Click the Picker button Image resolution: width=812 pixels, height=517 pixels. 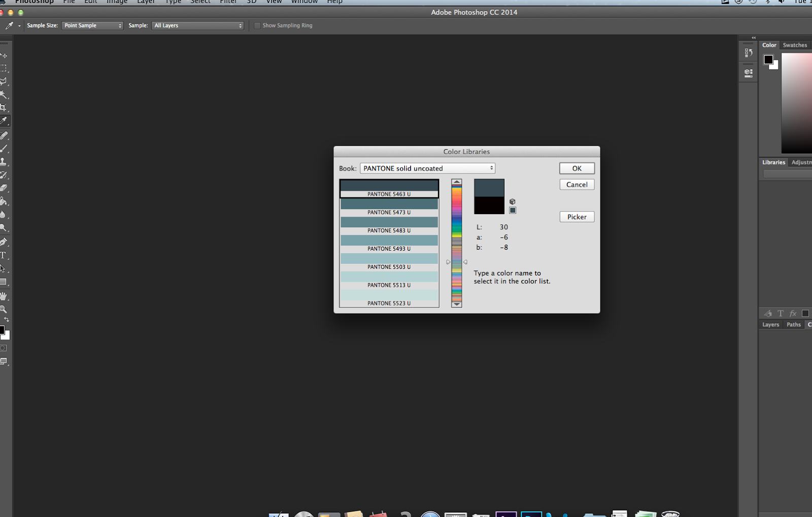[x=577, y=217]
